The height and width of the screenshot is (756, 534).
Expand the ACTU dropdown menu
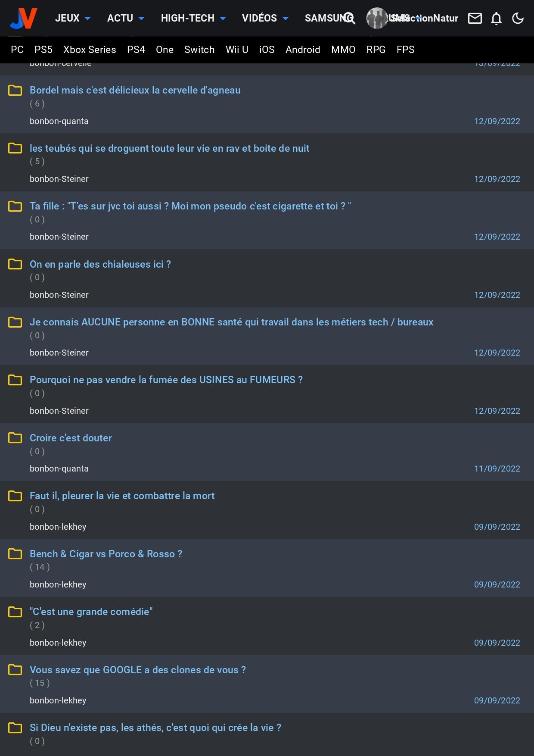pyautogui.click(x=125, y=18)
